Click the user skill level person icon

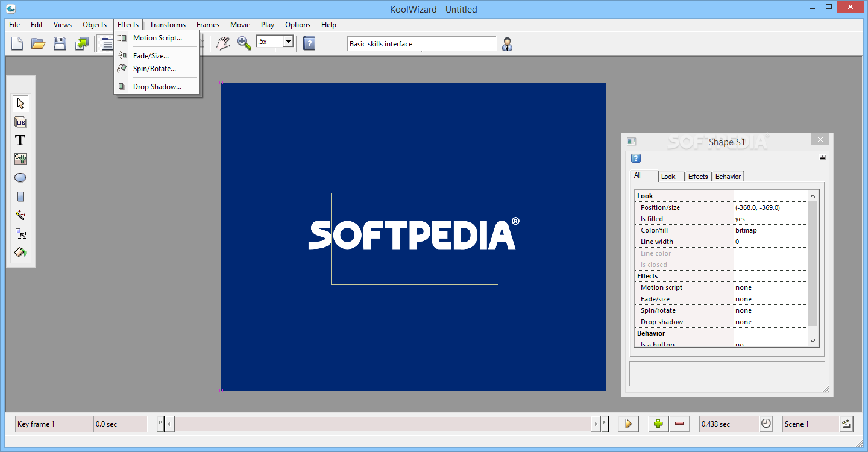tap(507, 44)
